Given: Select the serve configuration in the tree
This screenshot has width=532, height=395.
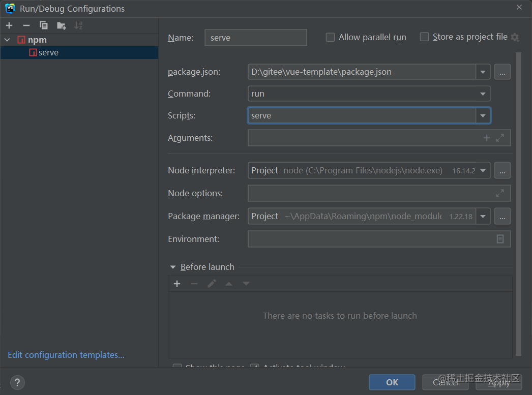Looking at the screenshot, I should pos(79,52).
